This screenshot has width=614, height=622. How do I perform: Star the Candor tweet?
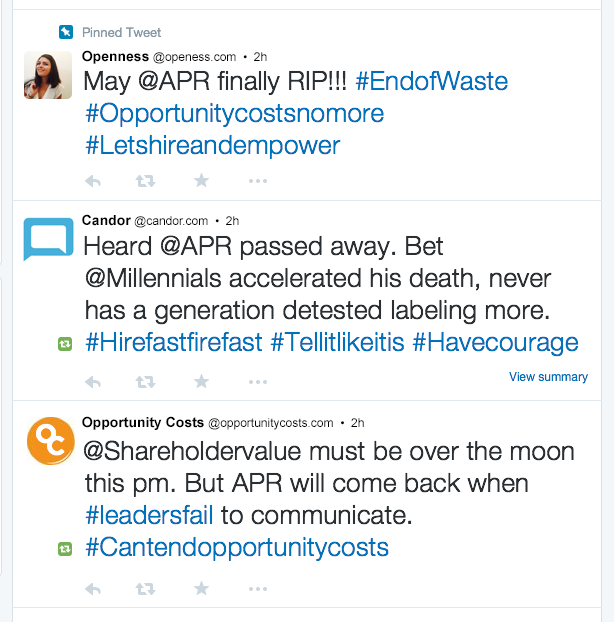[x=201, y=381]
